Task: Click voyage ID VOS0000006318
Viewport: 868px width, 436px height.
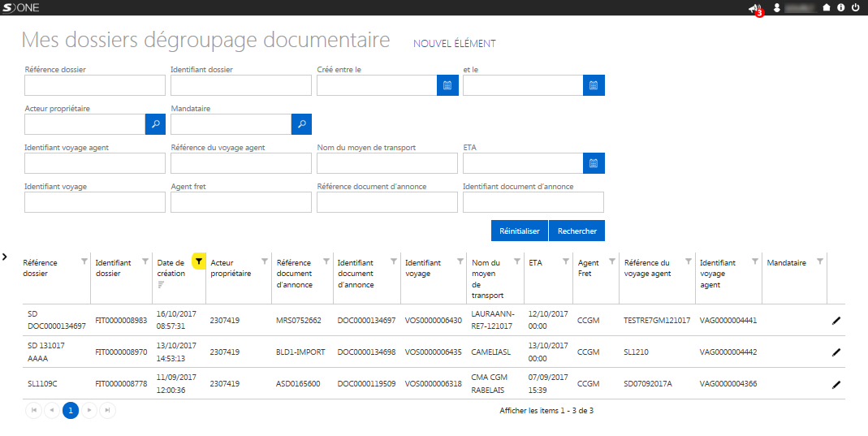Action: pos(433,383)
